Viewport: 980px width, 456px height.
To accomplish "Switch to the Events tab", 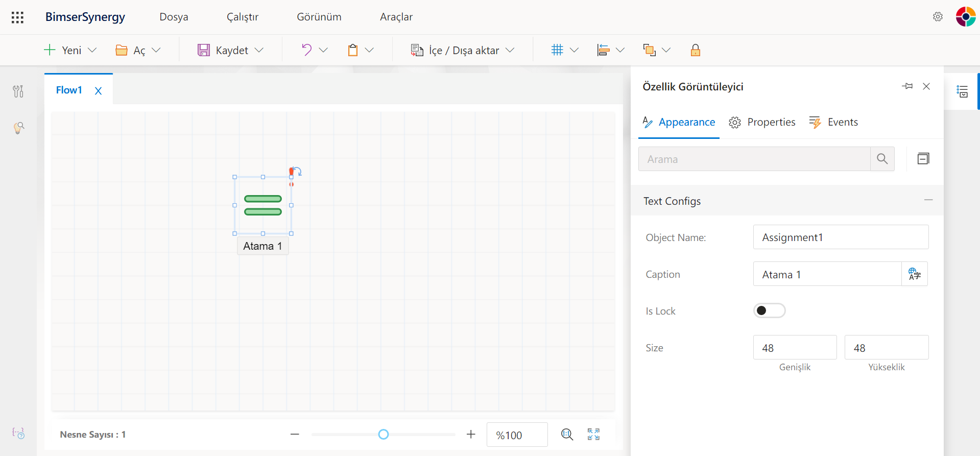I will click(833, 122).
